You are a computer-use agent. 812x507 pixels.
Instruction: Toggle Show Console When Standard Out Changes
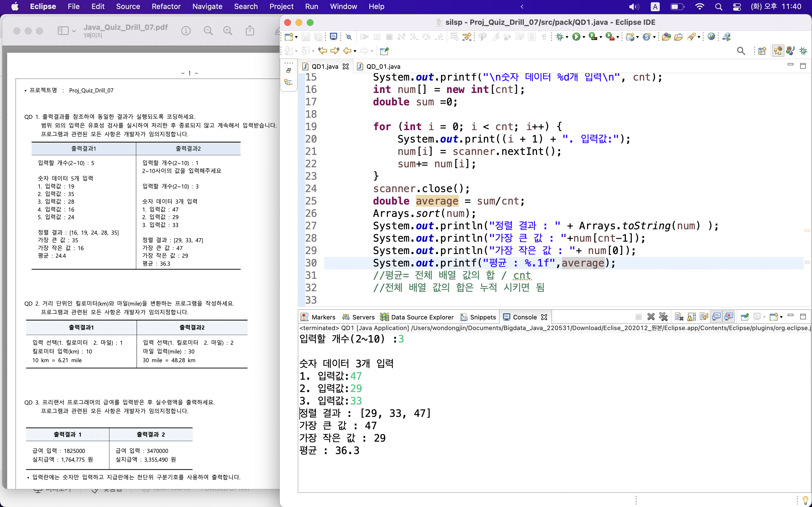point(716,317)
